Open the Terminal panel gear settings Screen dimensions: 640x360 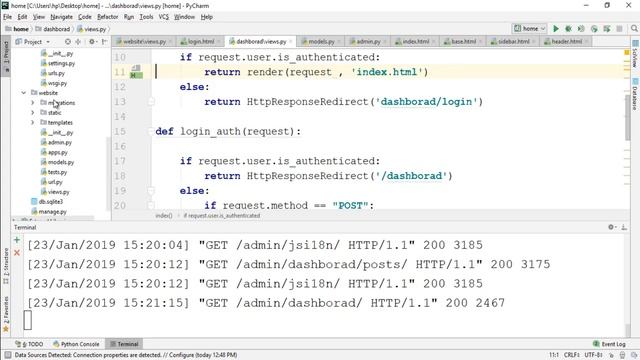click(x=611, y=227)
